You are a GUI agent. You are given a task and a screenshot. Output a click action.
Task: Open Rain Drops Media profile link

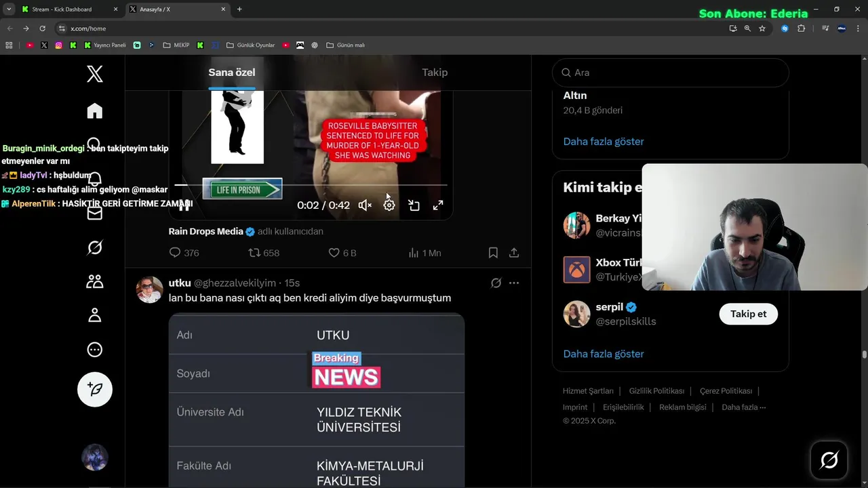pyautogui.click(x=206, y=231)
